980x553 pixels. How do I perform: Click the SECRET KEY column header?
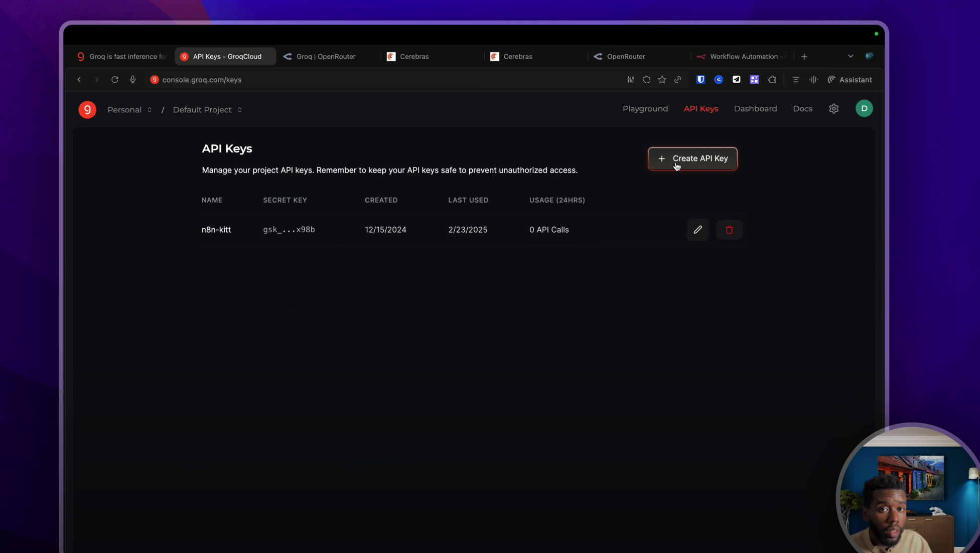pos(285,200)
